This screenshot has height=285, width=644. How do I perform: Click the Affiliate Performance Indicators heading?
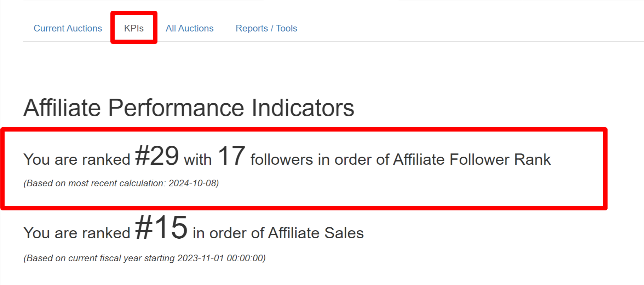pyautogui.click(x=189, y=108)
